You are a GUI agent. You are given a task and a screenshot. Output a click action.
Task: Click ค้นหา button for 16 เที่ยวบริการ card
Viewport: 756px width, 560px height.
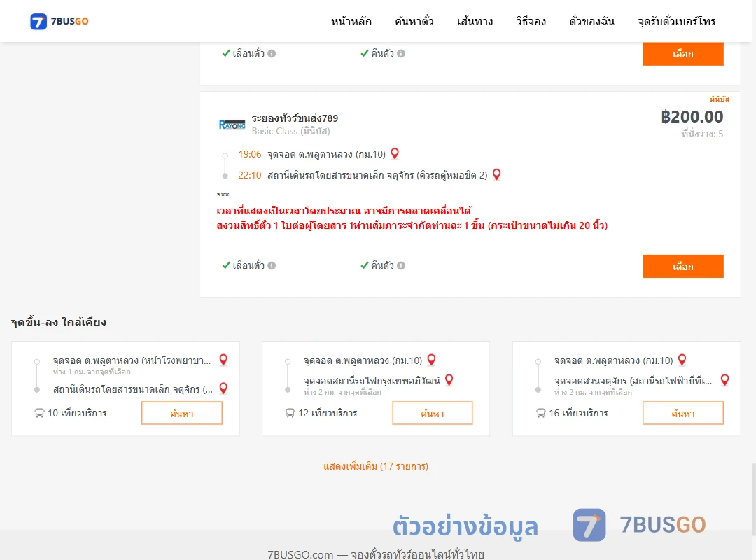click(682, 414)
